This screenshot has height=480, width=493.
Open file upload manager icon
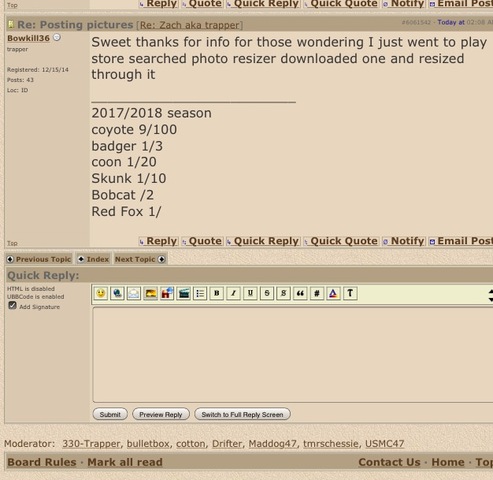pyautogui.click(x=167, y=293)
